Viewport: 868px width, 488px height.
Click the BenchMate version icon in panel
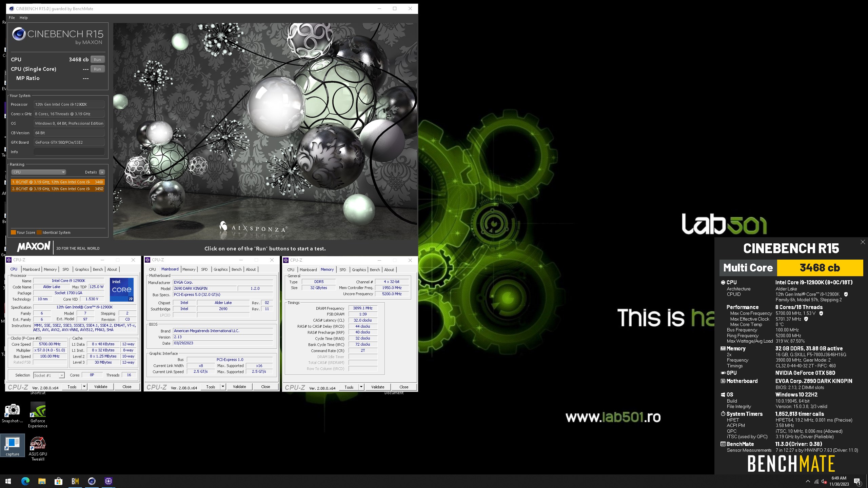click(x=723, y=444)
